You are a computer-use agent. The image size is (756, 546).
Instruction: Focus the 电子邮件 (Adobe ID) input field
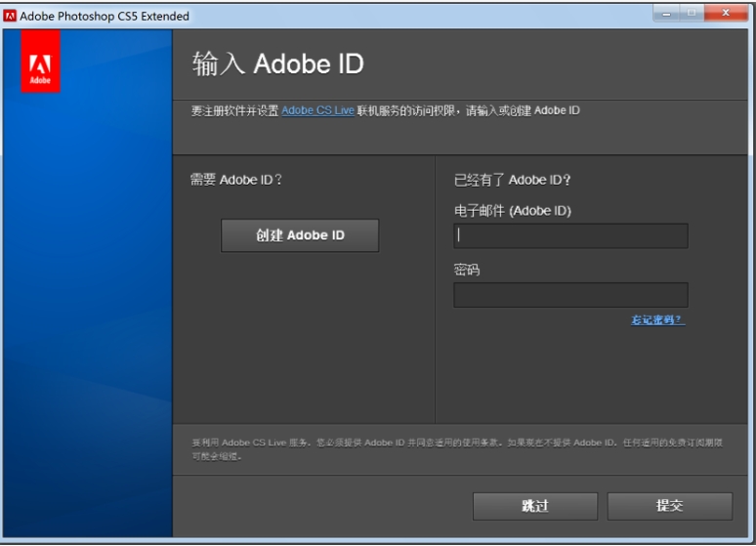pyautogui.click(x=570, y=235)
